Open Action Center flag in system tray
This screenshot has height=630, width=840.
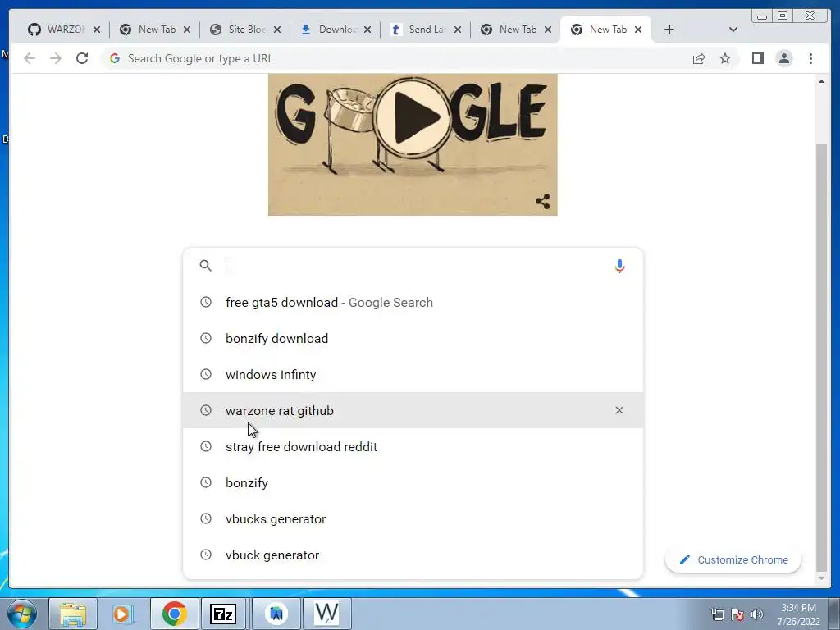pyautogui.click(x=737, y=614)
